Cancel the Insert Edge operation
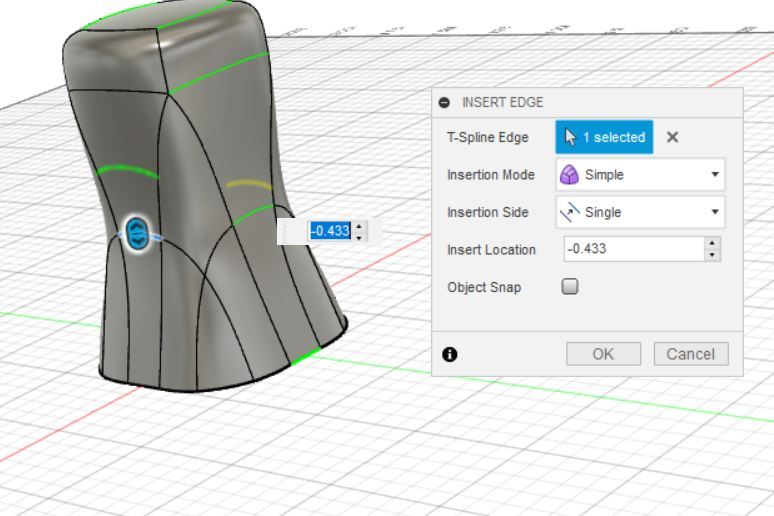 [691, 354]
